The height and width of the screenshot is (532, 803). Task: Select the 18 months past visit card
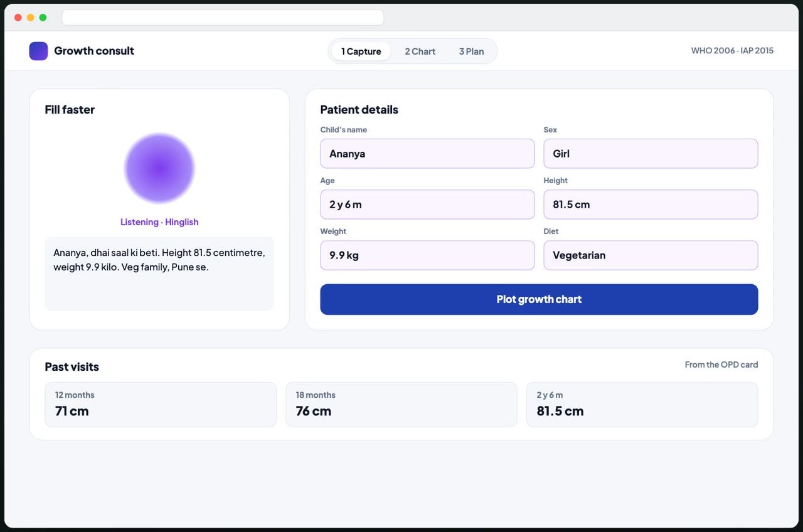401,405
